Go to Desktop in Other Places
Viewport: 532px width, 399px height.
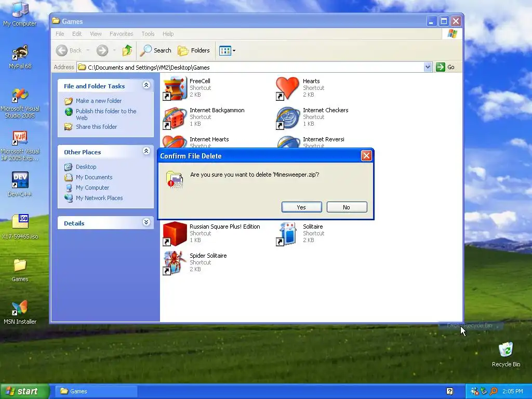[86, 167]
